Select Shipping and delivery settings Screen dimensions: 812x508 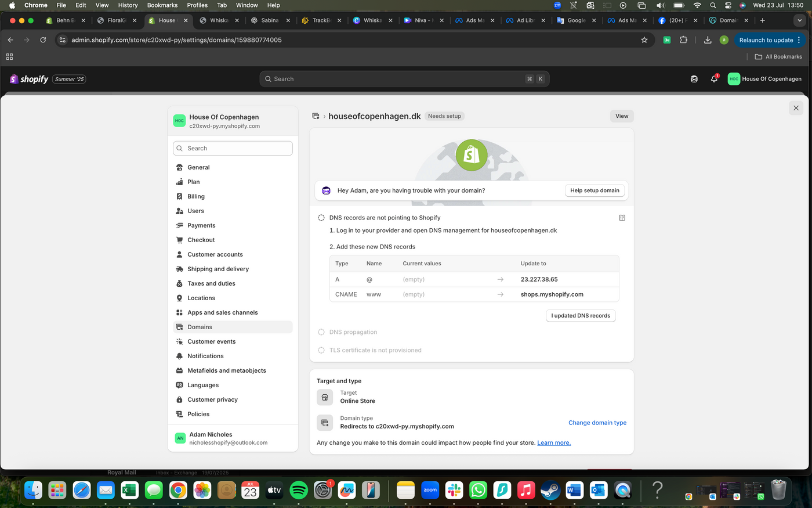pyautogui.click(x=217, y=269)
